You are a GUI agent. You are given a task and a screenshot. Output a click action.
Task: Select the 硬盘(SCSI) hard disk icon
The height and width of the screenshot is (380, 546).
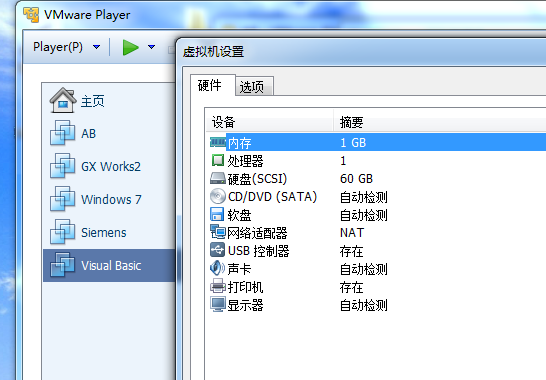(x=218, y=179)
